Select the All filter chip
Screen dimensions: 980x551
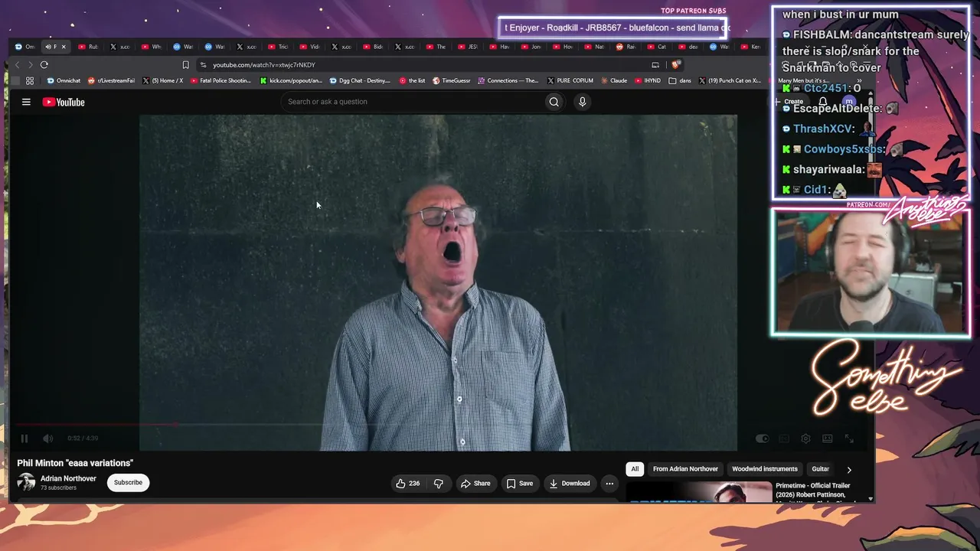click(x=635, y=469)
